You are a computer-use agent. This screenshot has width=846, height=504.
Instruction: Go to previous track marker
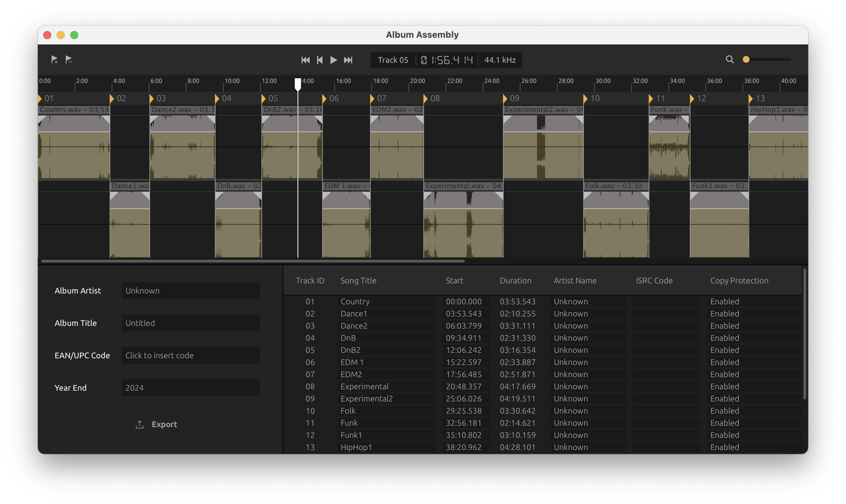(320, 60)
